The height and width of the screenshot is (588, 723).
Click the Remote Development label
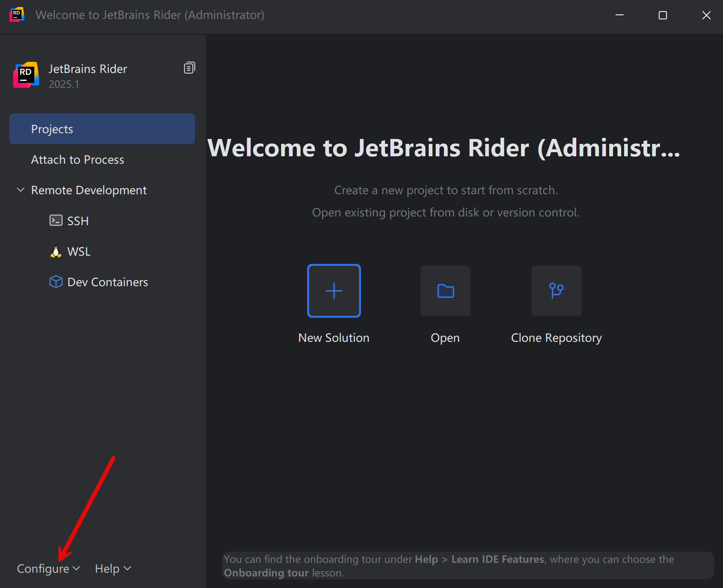click(x=89, y=190)
